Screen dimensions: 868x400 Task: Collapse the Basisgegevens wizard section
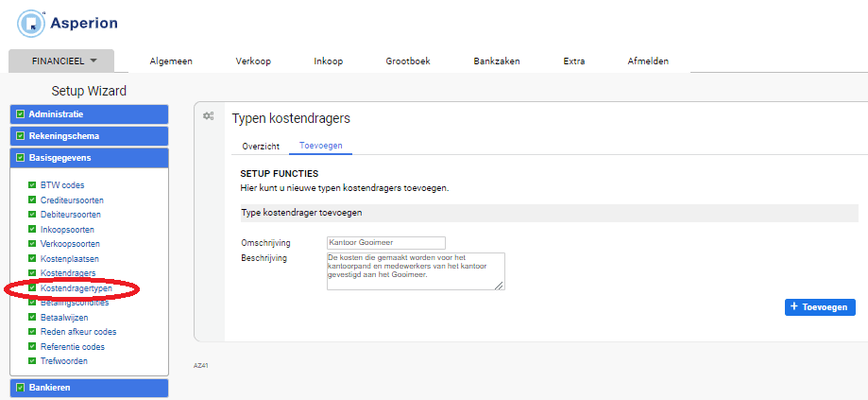(89, 158)
